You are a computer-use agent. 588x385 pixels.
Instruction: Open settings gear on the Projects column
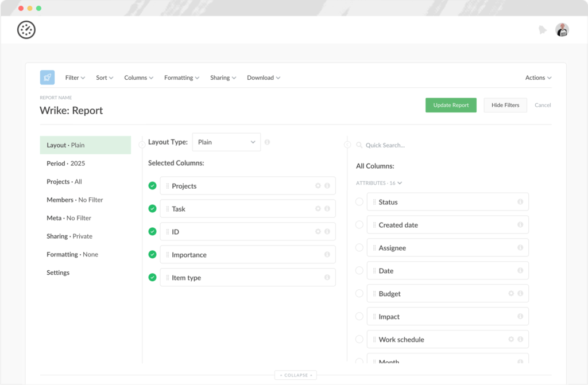tap(318, 185)
